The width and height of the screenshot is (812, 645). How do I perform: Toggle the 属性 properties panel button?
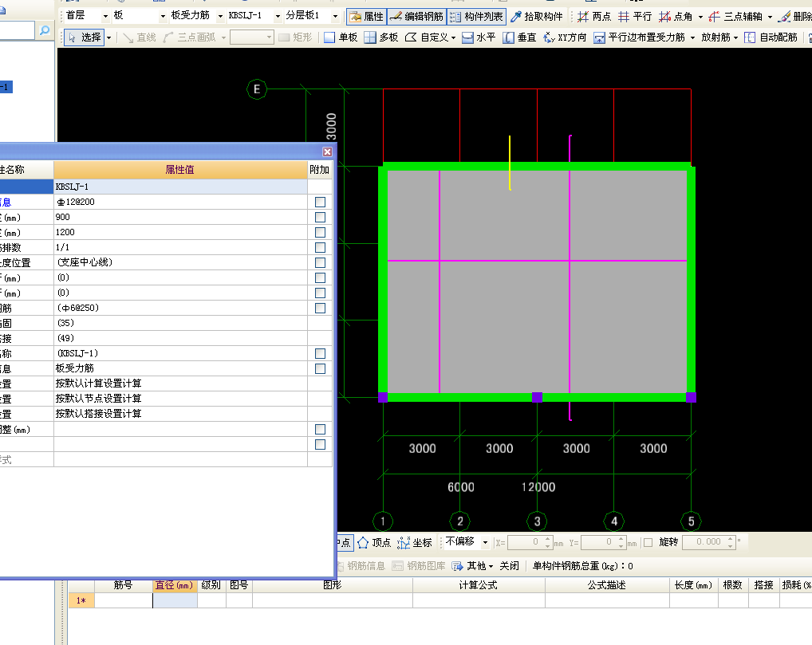[367, 17]
